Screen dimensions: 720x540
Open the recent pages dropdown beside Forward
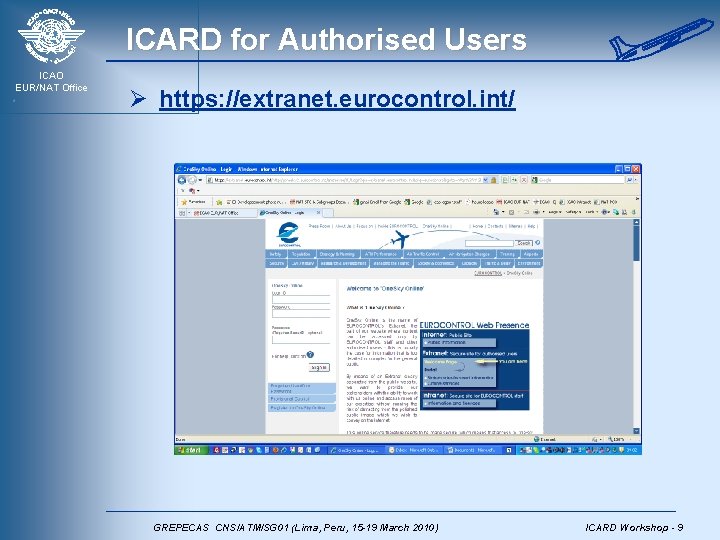(x=200, y=180)
